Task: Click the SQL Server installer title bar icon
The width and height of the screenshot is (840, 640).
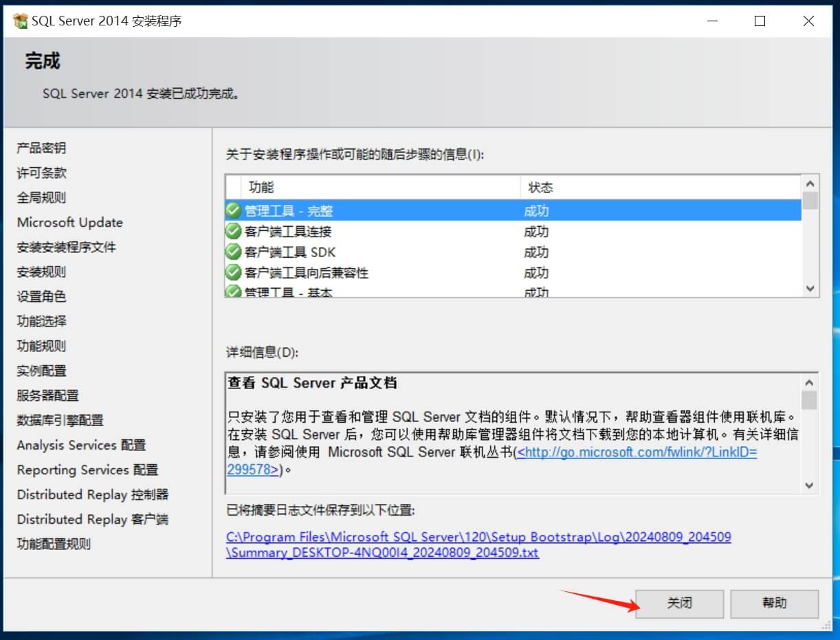Action: (x=21, y=21)
